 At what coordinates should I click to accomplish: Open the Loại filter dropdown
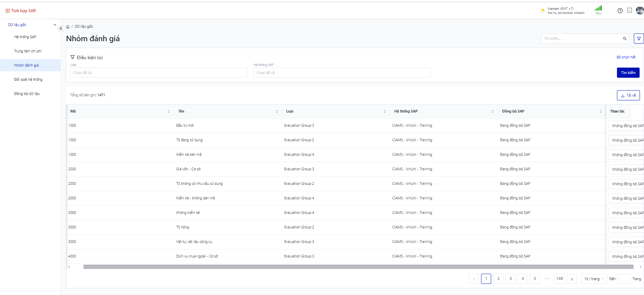click(x=159, y=73)
